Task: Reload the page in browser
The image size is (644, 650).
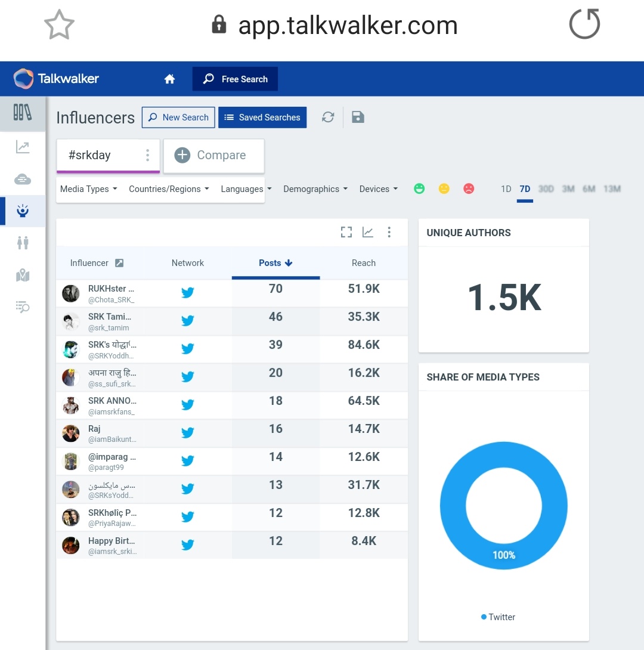Action: (584, 24)
